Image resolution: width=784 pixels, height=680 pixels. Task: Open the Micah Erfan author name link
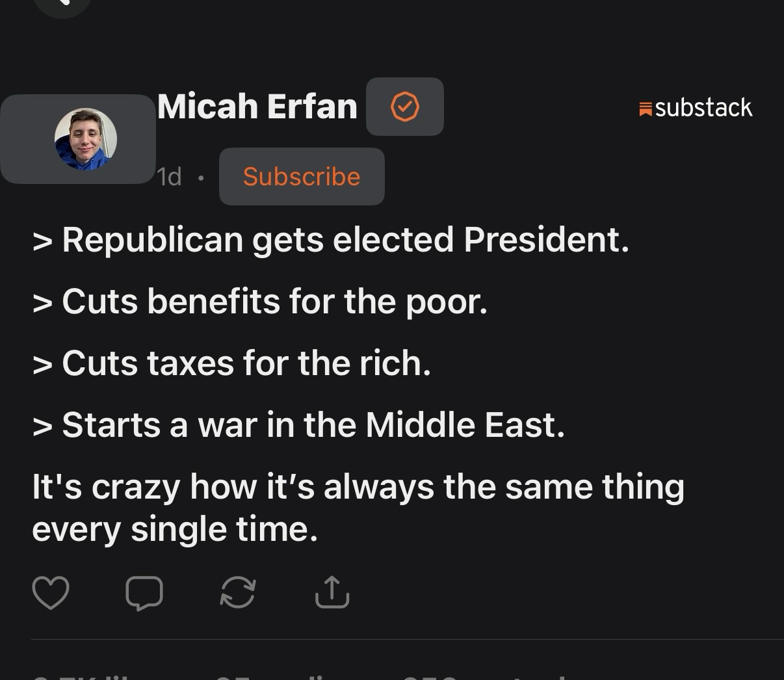point(257,106)
